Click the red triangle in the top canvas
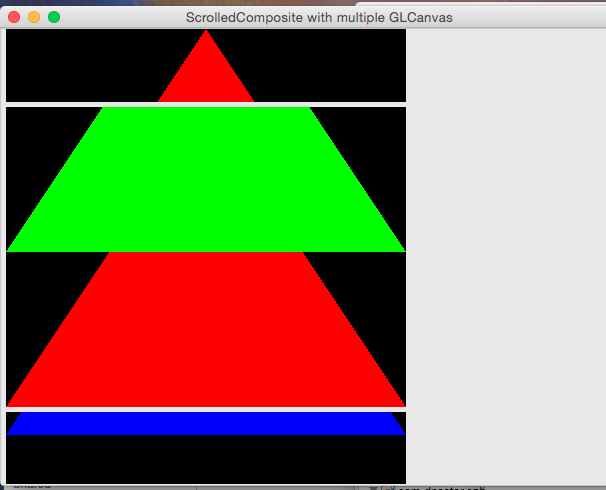 (x=206, y=75)
